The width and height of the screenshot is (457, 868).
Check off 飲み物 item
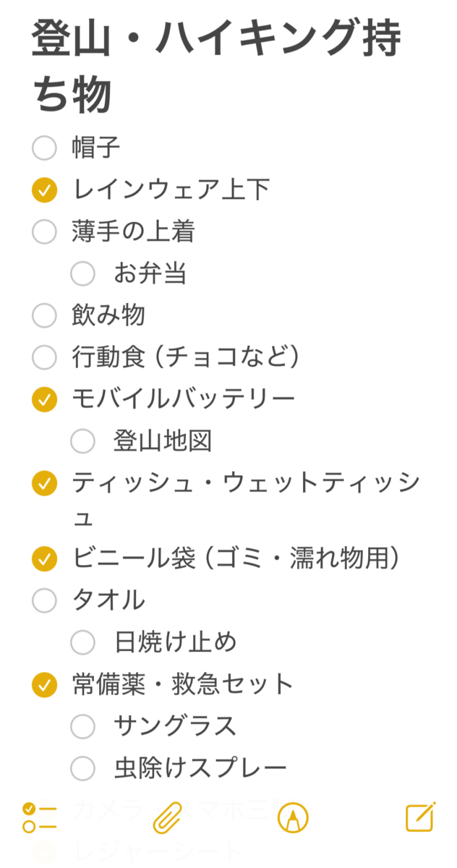pos(45,315)
